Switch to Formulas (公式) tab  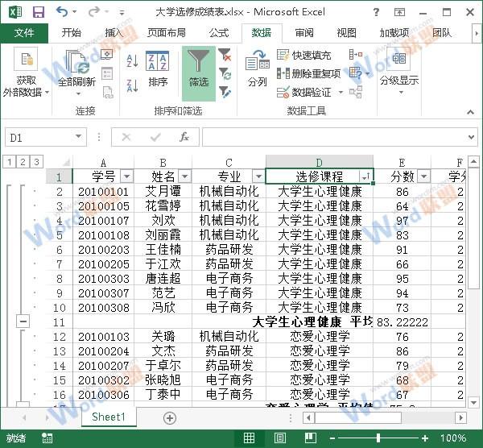point(219,33)
